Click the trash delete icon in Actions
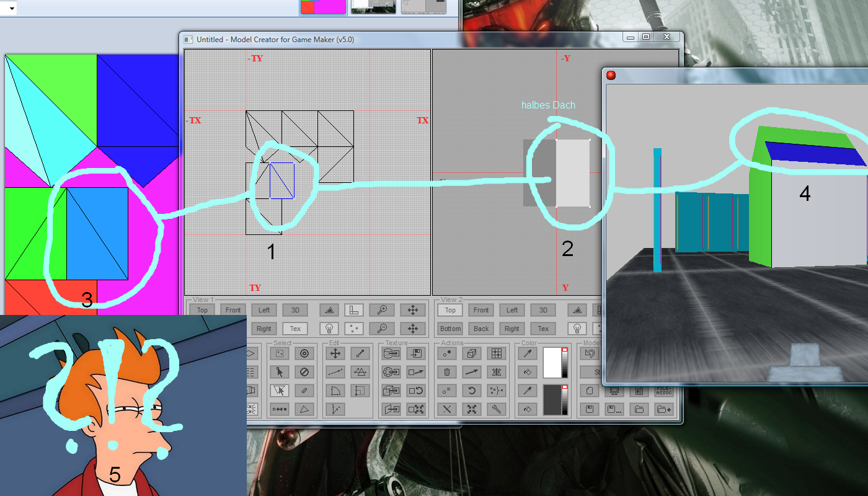Viewport: 868px width, 496px height. tap(446, 373)
